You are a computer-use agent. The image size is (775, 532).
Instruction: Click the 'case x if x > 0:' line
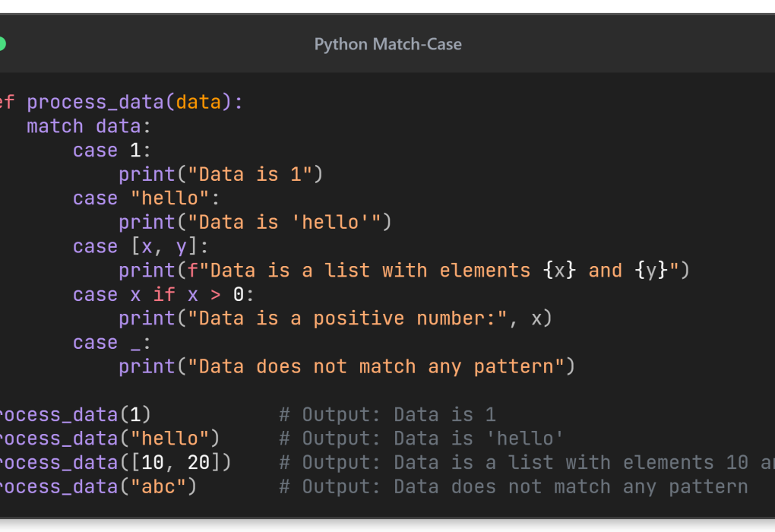pos(163,295)
